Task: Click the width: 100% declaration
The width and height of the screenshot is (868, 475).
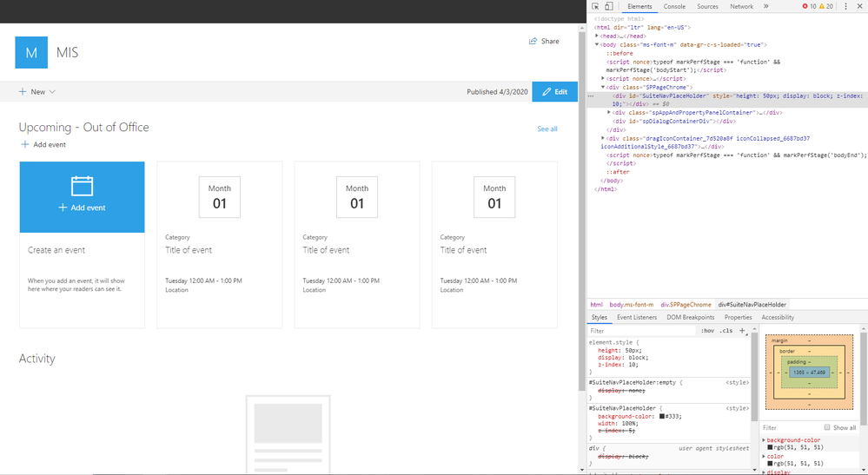Action: pos(616,424)
